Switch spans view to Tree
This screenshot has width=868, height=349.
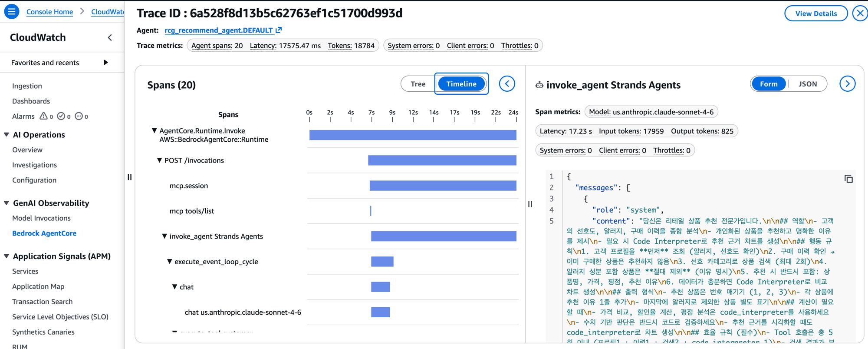click(418, 84)
